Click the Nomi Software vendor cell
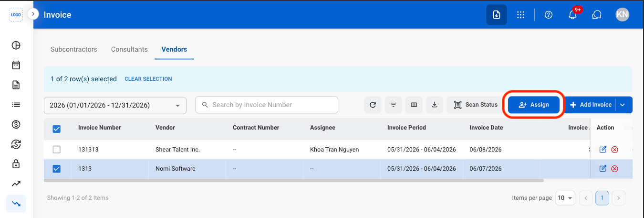 [176, 169]
